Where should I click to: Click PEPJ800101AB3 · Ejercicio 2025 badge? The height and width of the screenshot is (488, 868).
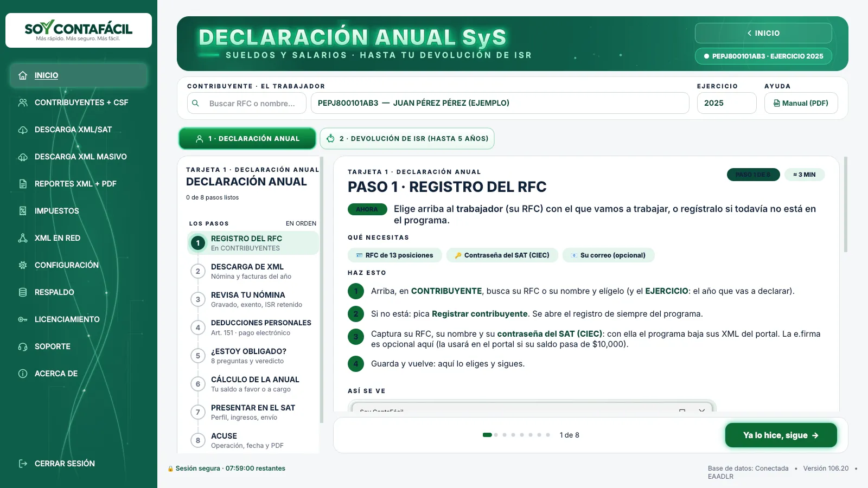click(763, 56)
